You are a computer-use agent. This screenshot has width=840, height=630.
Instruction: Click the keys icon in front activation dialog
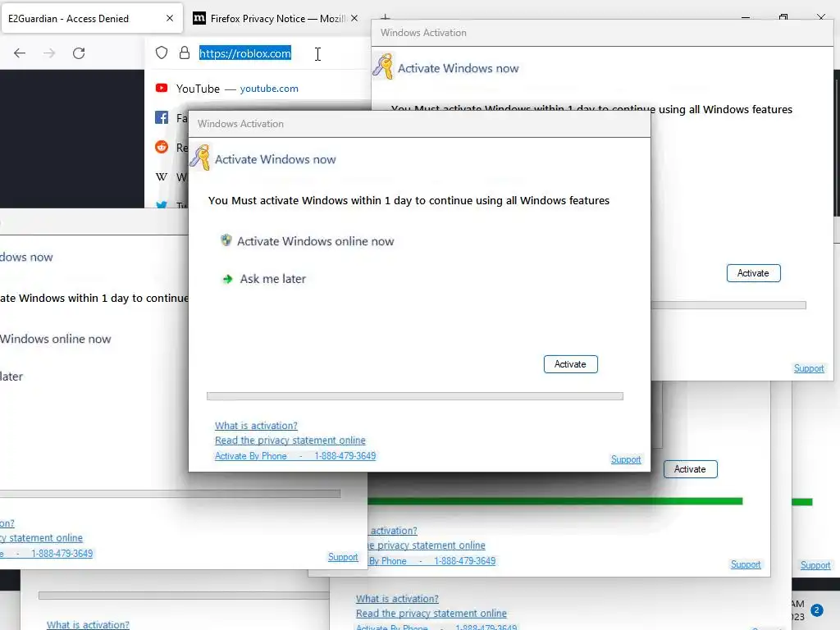tap(200, 157)
